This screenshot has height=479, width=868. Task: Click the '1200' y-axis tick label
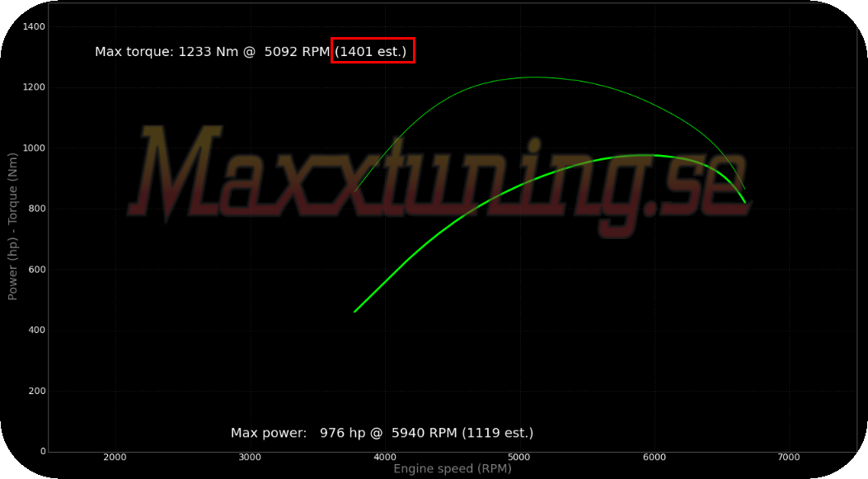[x=35, y=87]
